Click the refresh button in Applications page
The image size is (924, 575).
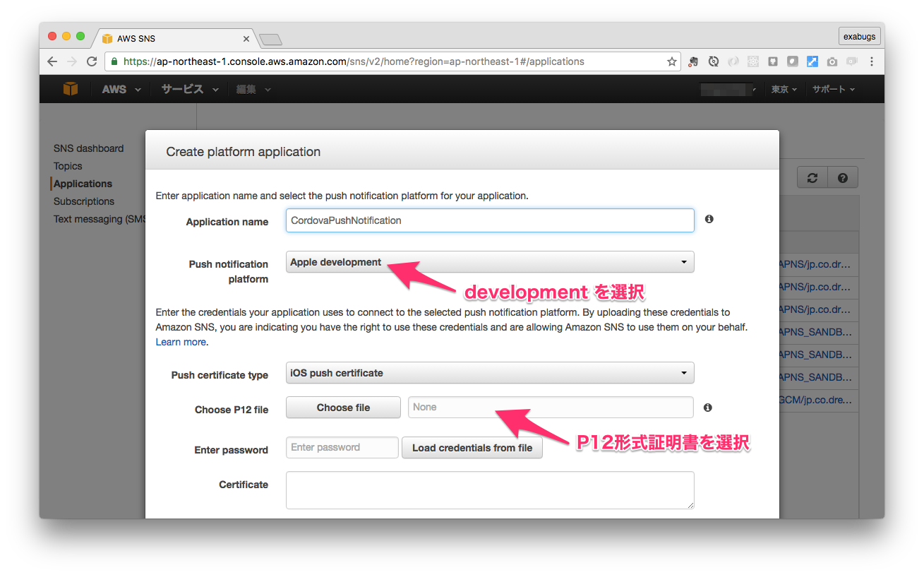(812, 177)
